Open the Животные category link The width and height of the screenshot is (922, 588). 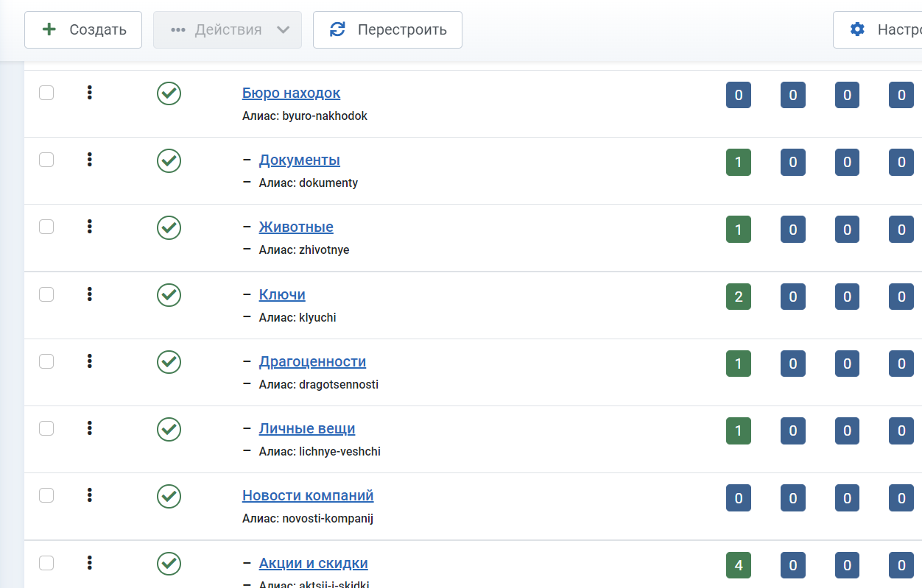296,227
